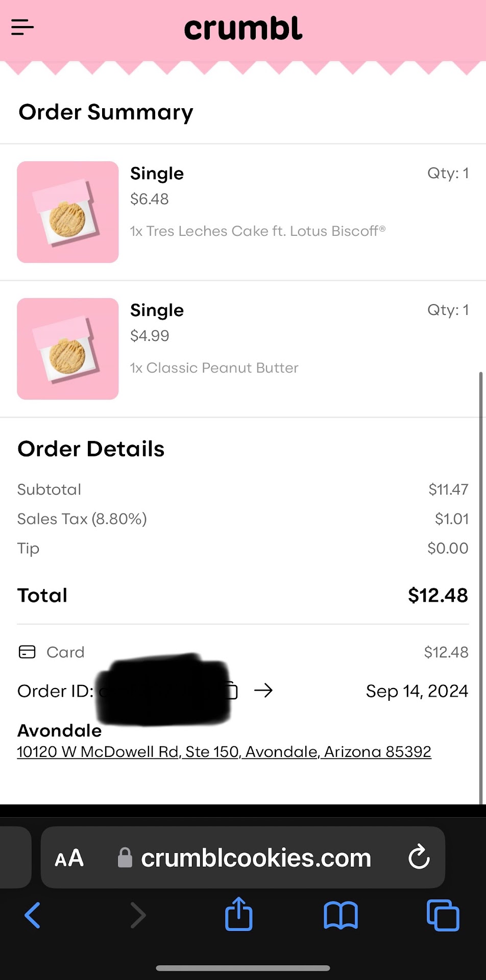Tap the crumblcookies.com address bar
The image size is (486, 980).
point(255,858)
